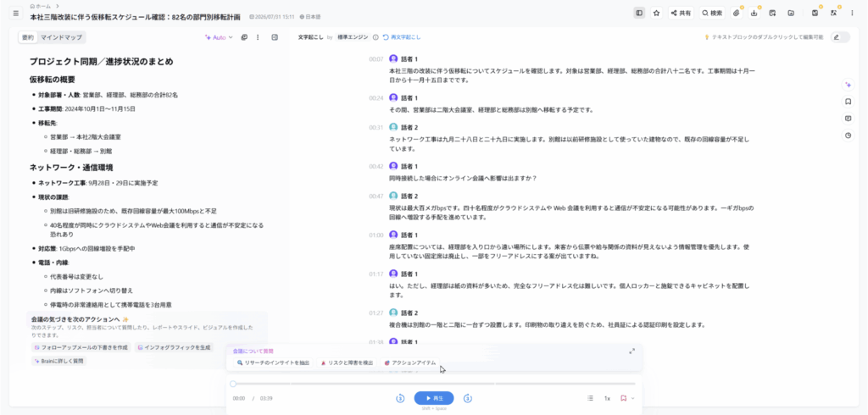Click the フォローアップメールの下書きを作成 button
This screenshot has height=415, width=868.
pos(81,347)
